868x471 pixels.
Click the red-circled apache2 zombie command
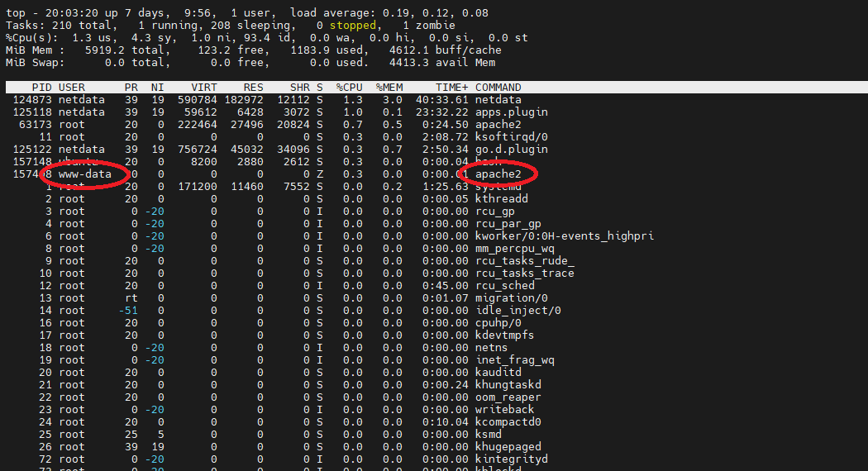[498, 174]
